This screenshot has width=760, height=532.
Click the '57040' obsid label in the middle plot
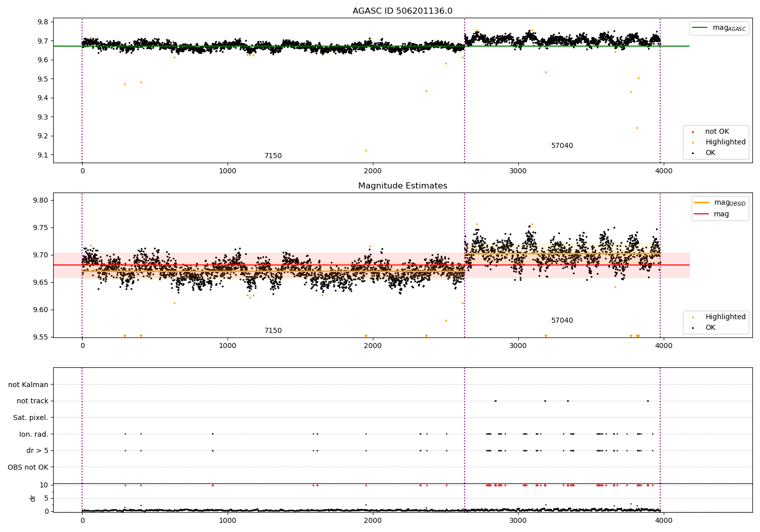562,320
